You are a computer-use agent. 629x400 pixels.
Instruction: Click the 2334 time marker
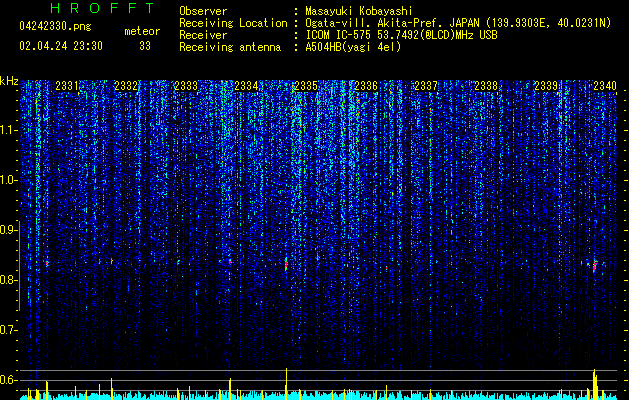coord(246,86)
